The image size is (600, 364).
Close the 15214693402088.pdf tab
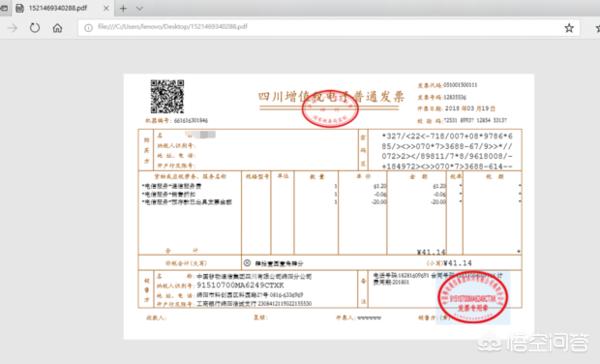click(106, 8)
